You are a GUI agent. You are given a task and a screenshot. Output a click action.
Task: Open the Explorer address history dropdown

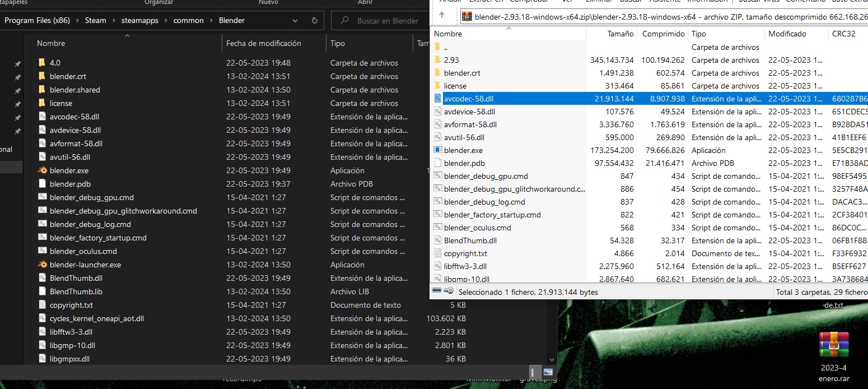point(296,21)
